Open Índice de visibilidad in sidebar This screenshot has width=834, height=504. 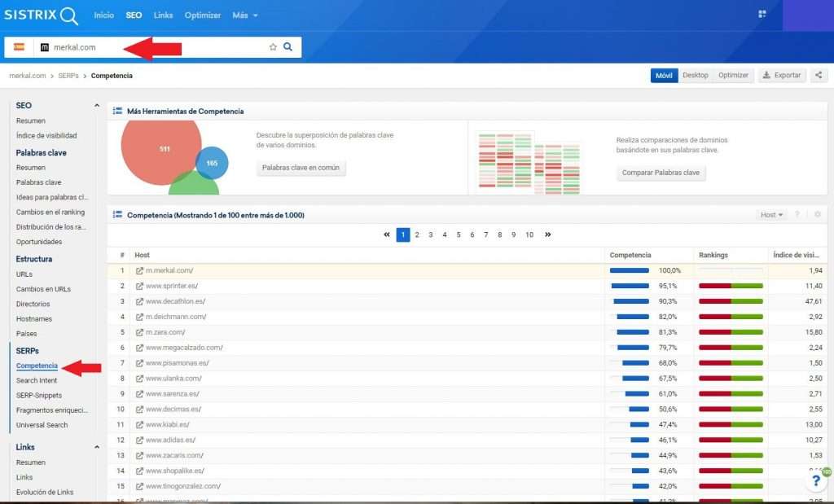[46, 136]
